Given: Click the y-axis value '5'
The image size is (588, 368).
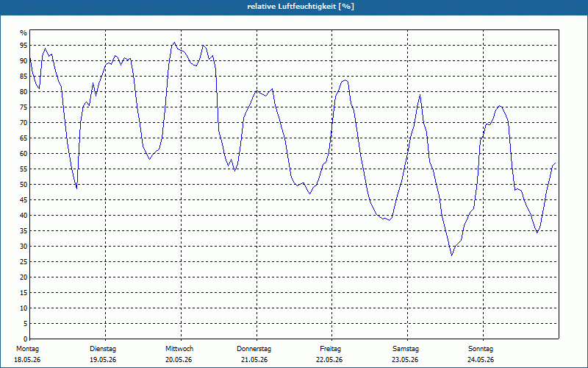Looking at the screenshot, I should 26,324.
